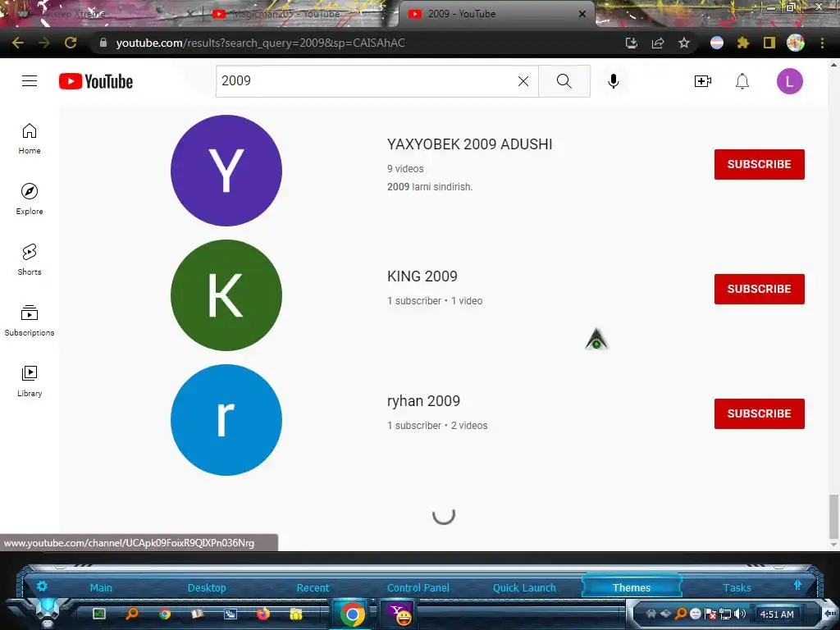Click the Chrome address bar URL
The width and height of the screenshot is (840, 630).
pyautogui.click(x=260, y=43)
